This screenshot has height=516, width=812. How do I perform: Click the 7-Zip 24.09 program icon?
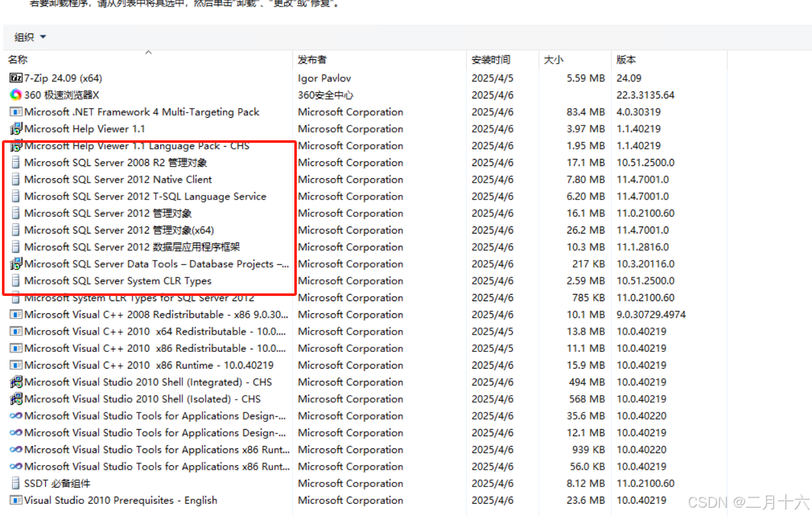16,78
